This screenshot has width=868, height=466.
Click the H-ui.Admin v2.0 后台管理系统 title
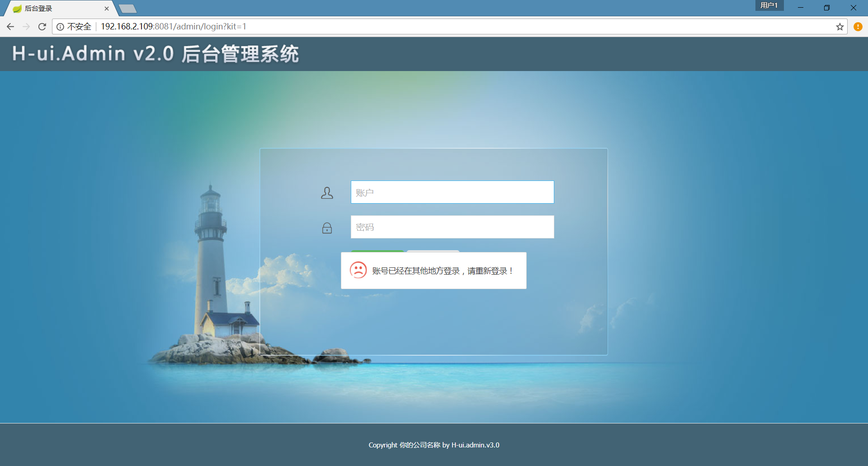[x=155, y=54]
